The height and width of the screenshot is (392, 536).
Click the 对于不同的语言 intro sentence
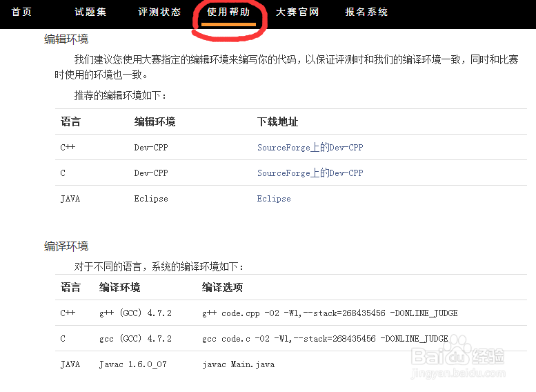pyautogui.click(x=159, y=266)
